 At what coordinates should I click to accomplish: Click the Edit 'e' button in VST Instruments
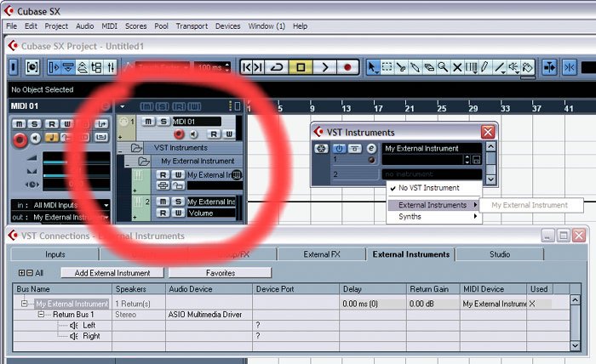371,149
